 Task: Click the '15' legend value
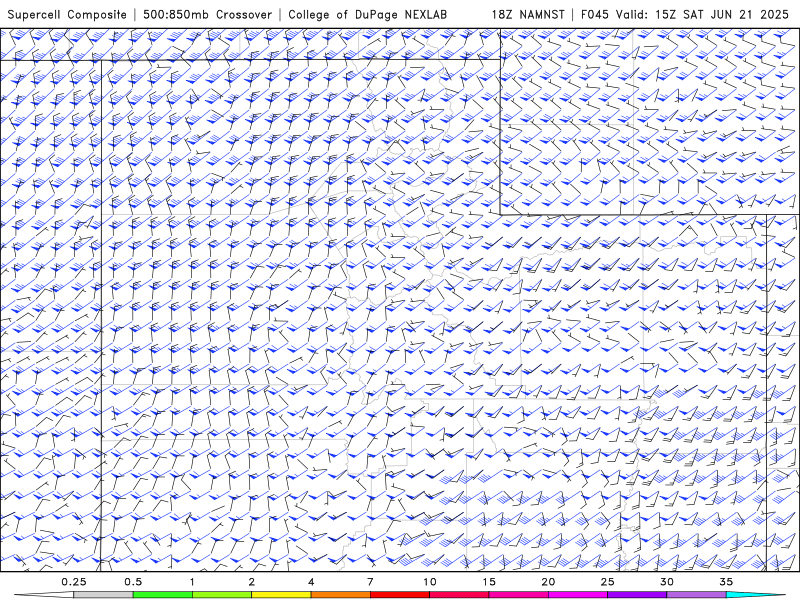click(489, 582)
